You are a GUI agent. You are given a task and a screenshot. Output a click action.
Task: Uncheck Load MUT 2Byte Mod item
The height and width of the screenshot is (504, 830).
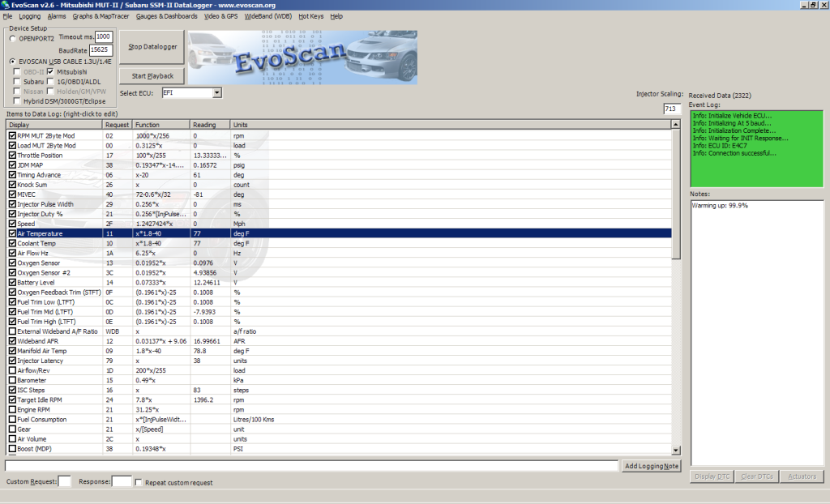pyautogui.click(x=12, y=146)
